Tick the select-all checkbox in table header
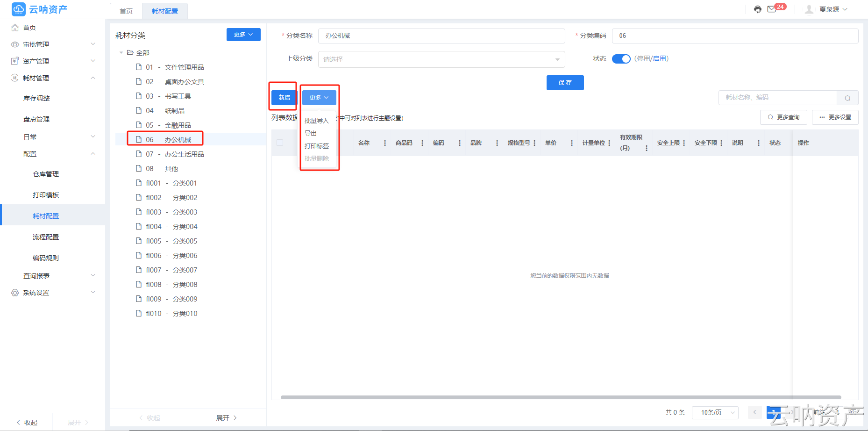Viewport: 868px width, 431px height. pyautogui.click(x=280, y=143)
